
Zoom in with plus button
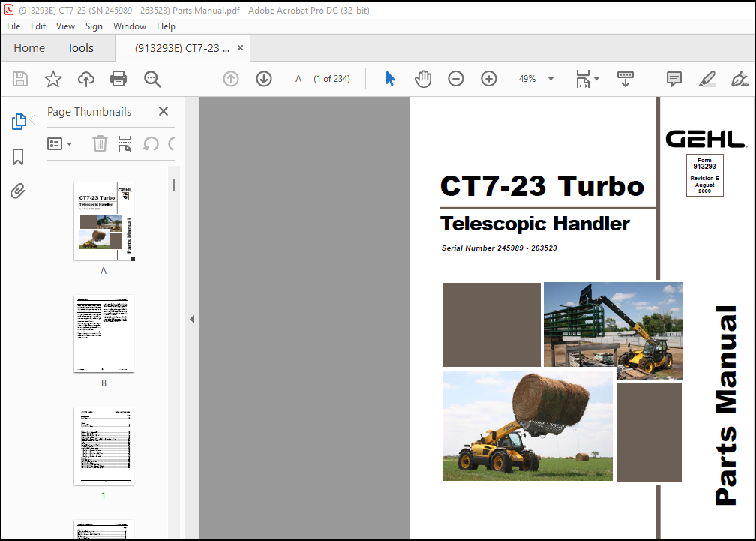[489, 79]
